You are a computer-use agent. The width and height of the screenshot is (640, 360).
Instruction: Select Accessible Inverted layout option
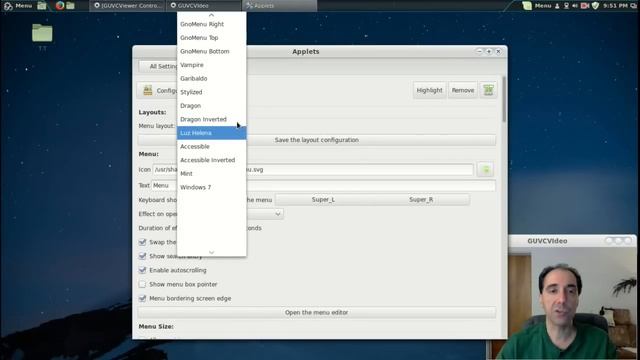click(211, 160)
